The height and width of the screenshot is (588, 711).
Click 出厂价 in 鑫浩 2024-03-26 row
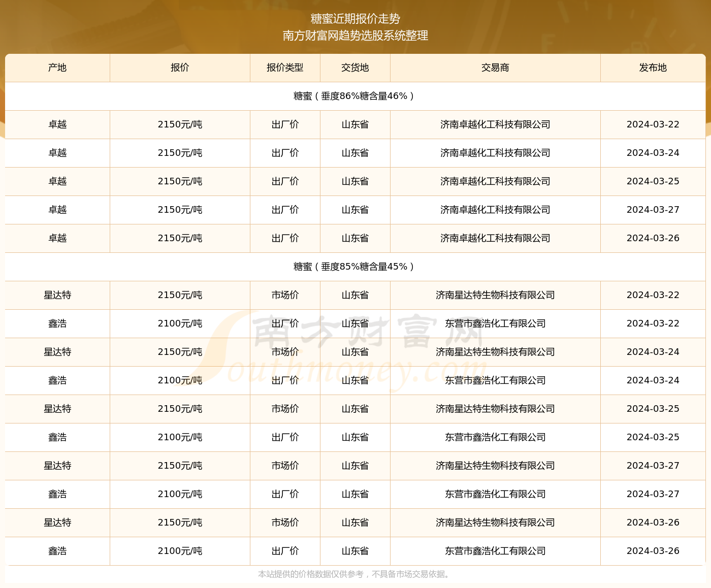(285, 551)
